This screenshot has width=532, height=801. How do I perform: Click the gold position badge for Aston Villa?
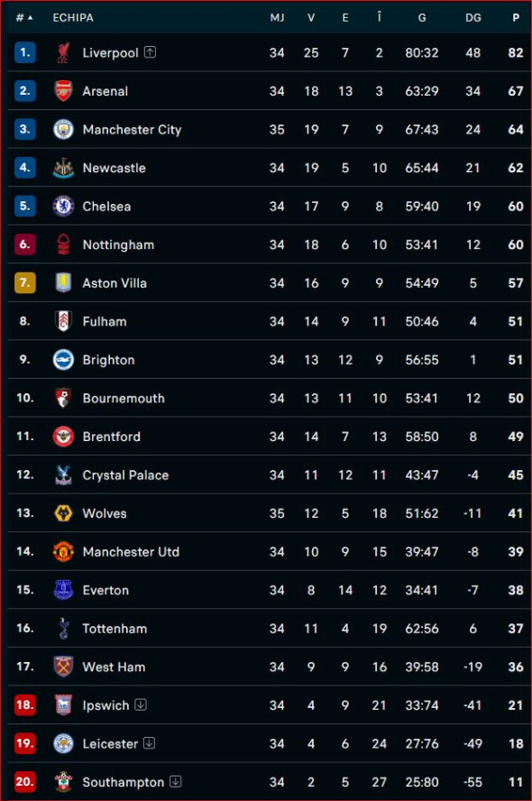24,282
